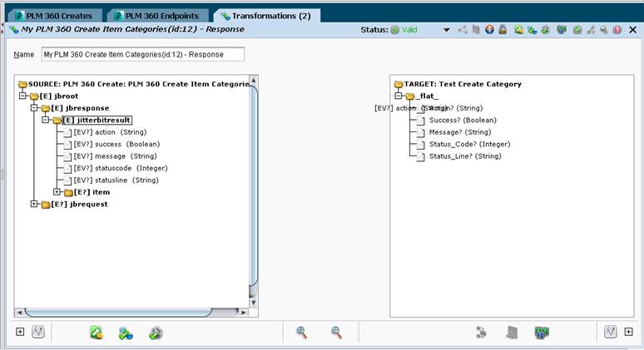The height and width of the screenshot is (350, 644).
Task: Select the Transformations (2) tab
Action: tap(266, 16)
